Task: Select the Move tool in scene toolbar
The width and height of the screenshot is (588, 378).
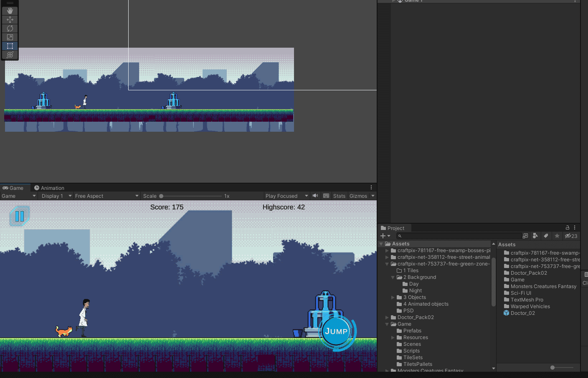Action: (x=10, y=20)
